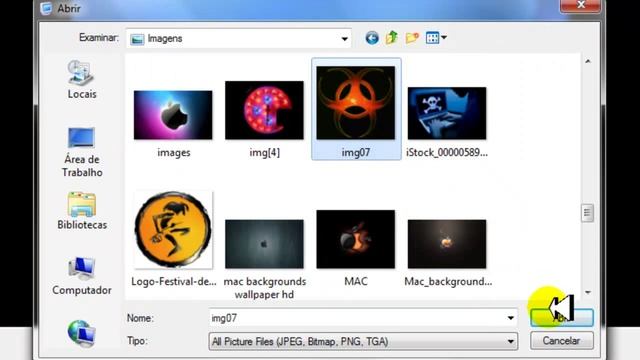This screenshot has width=640, height=360.
Task: Select the Logo-Festival-de thumbnail
Action: pyautogui.click(x=173, y=229)
